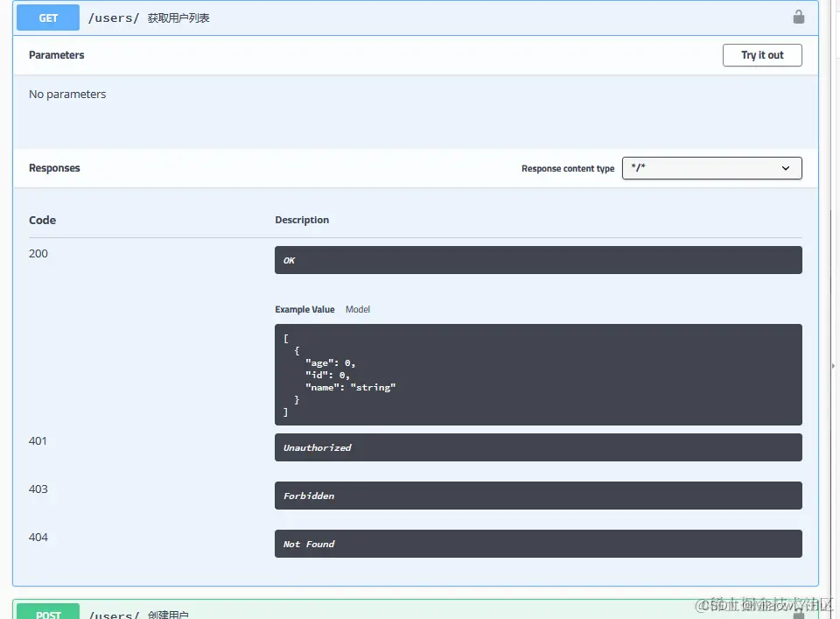
Task: Select the Example Value tab
Action: [304, 309]
